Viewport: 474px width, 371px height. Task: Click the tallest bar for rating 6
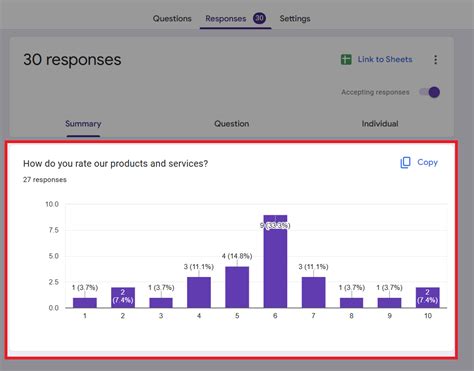(275, 261)
